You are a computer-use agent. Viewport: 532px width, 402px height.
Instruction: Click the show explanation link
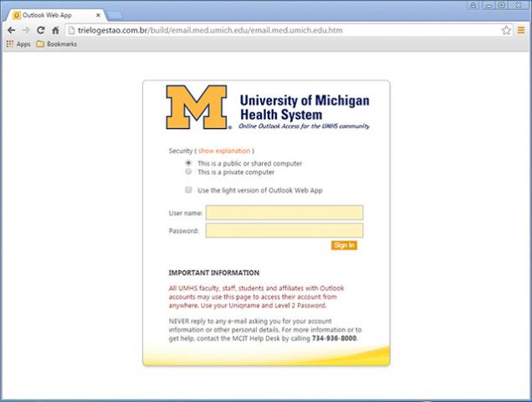[224, 151]
